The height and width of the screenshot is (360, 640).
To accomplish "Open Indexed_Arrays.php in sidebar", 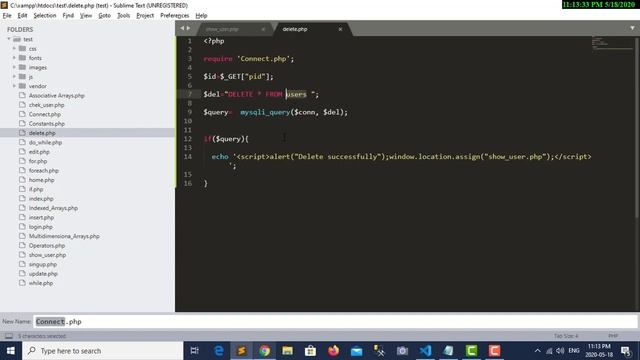I will [53, 208].
